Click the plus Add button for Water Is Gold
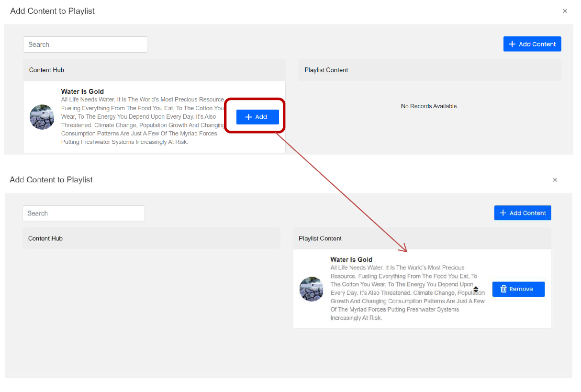The width and height of the screenshot is (581, 392). [x=257, y=117]
